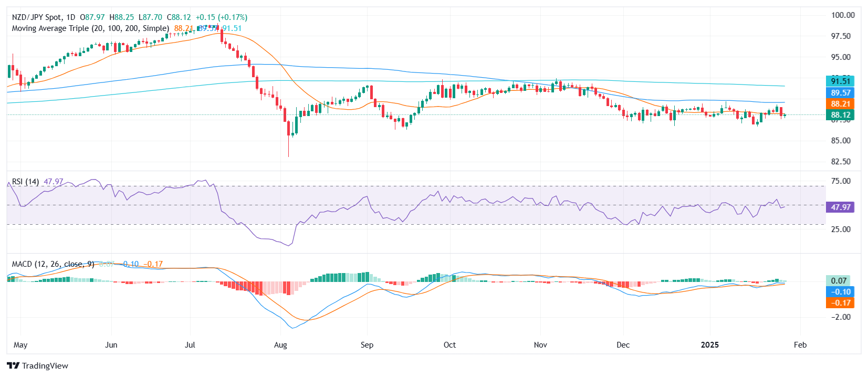Click the 25.00 RSI scale label
This screenshot has height=377, width=868.
(841, 229)
